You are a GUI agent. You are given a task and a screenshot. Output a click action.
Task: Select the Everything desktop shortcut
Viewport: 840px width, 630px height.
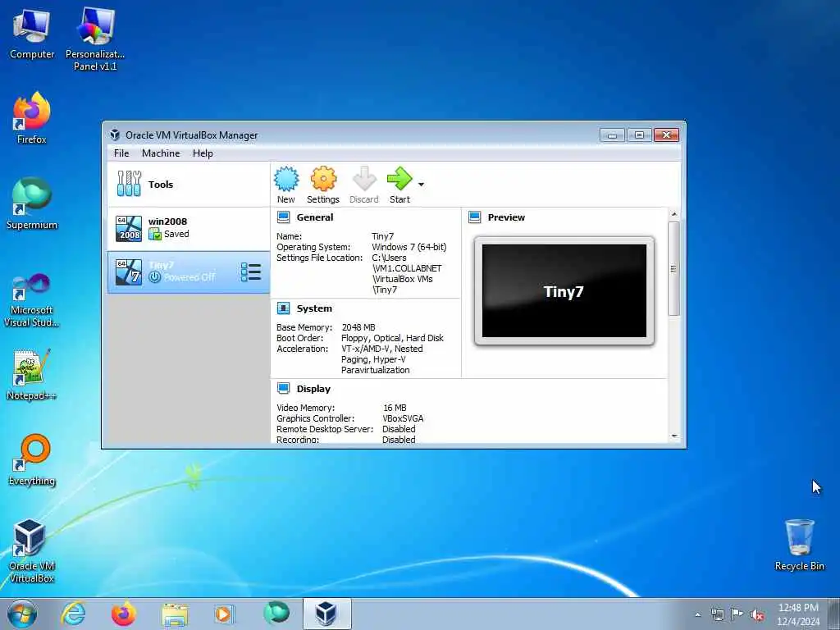[x=32, y=460]
